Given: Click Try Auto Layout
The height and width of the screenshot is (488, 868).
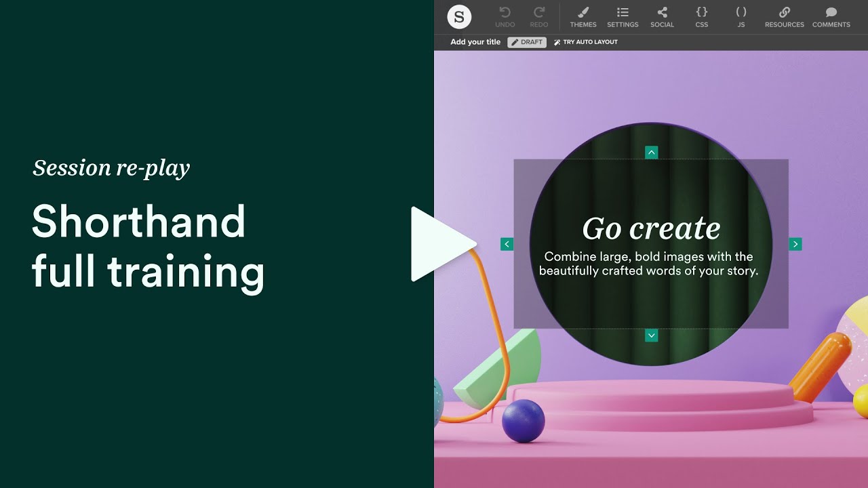Looking at the screenshot, I should (x=586, y=42).
